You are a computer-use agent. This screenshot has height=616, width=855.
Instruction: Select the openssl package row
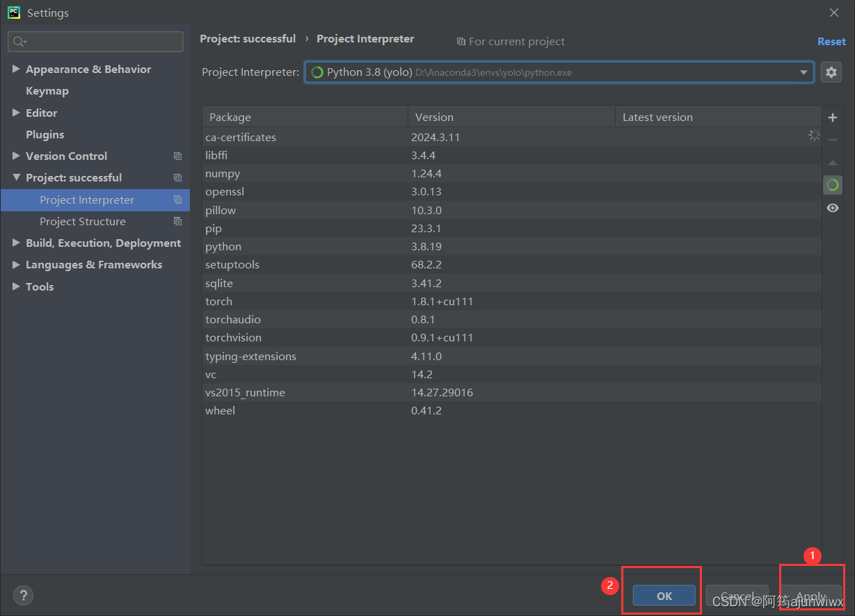pyautogui.click(x=512, y=191)
